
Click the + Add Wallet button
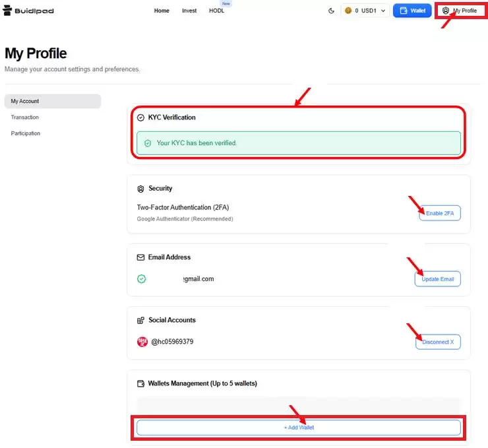pyautogui.click(x=298, y=428)
